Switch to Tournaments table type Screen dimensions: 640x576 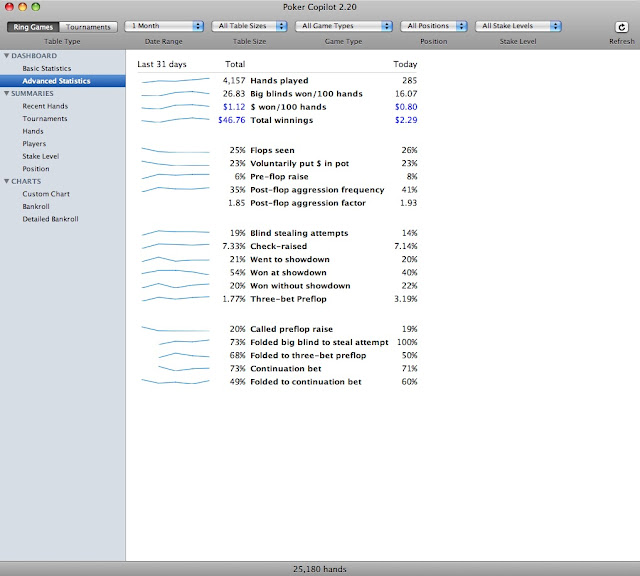click(x=88, y=27)
